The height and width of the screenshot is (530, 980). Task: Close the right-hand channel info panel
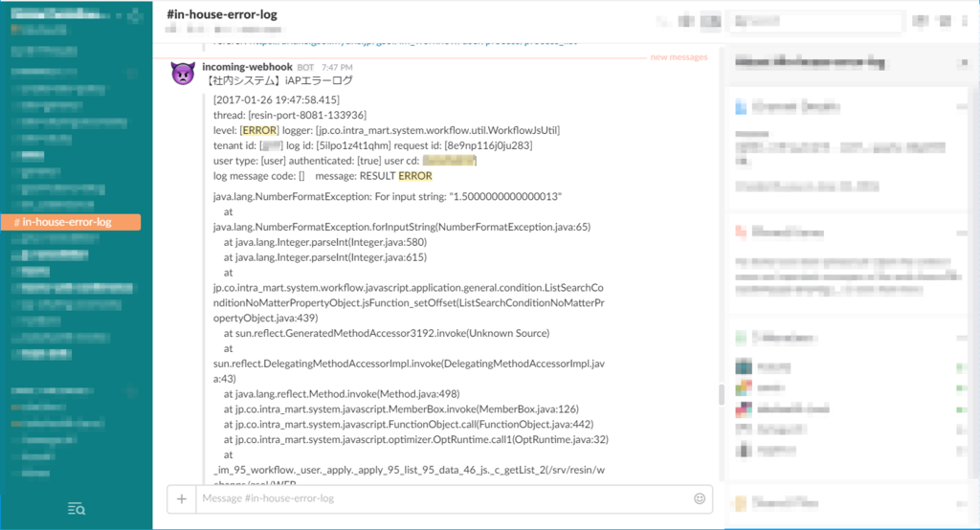(x=965, y=62)
